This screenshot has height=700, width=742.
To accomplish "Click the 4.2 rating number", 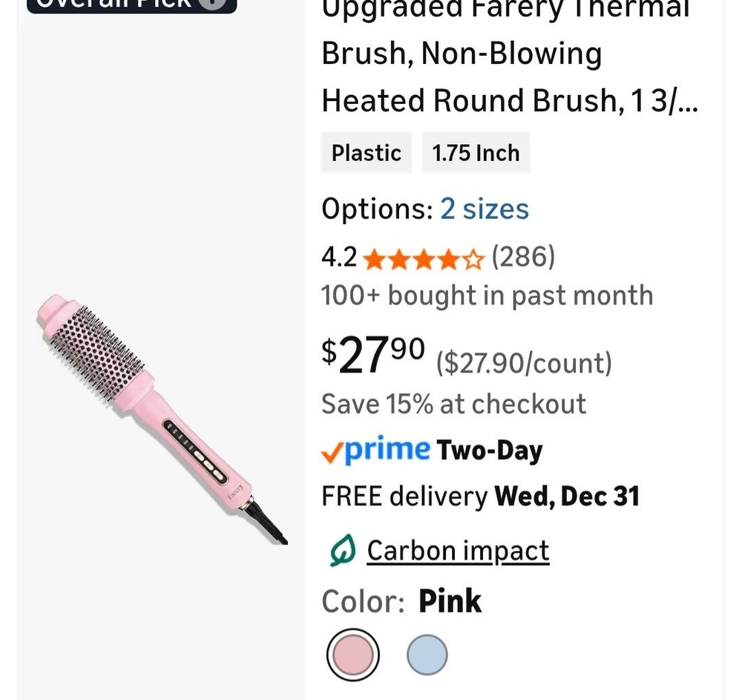I will 339,257.
